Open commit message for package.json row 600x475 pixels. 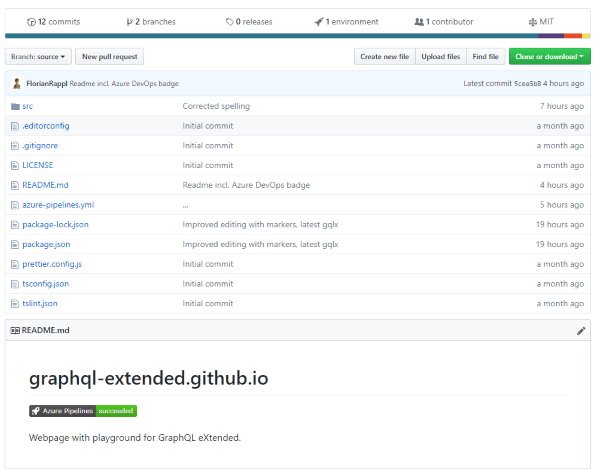pos(260,245)
